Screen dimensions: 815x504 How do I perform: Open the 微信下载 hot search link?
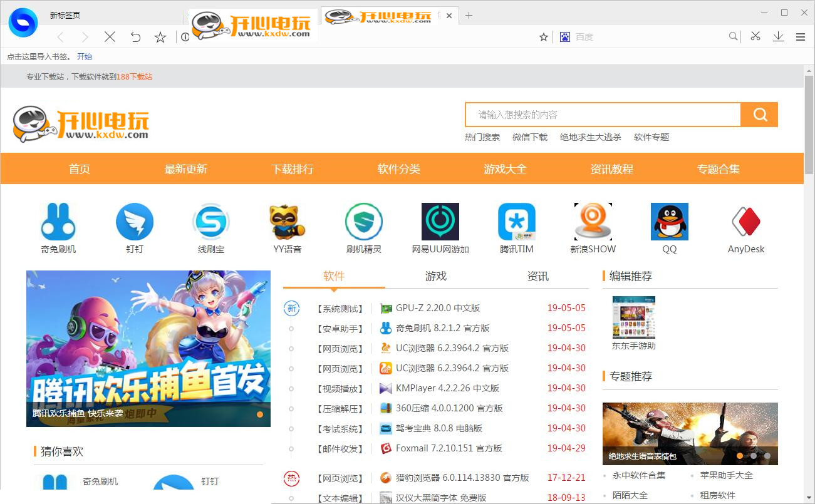pyautogui.click(x=529, y=137)
